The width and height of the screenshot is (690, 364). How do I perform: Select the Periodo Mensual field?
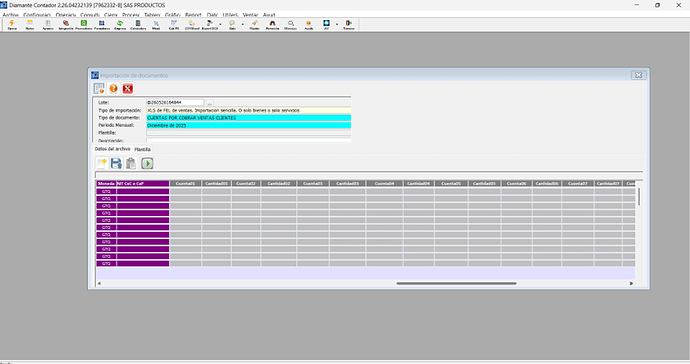tap(248, 125)
